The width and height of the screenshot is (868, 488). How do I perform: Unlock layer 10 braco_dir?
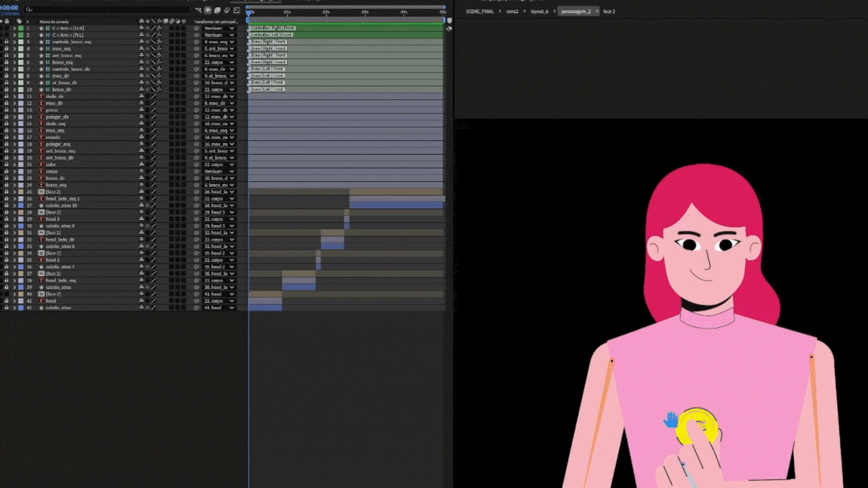tap(7, 89)
